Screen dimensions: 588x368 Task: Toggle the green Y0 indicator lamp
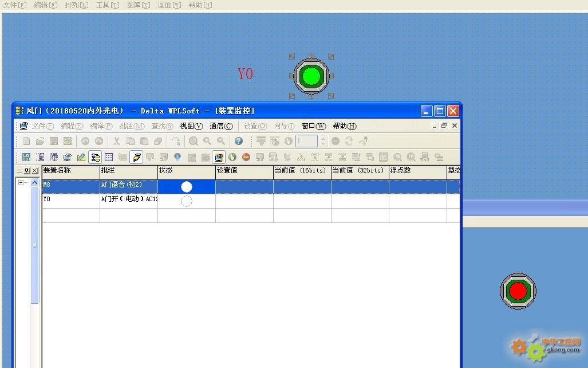311,76
